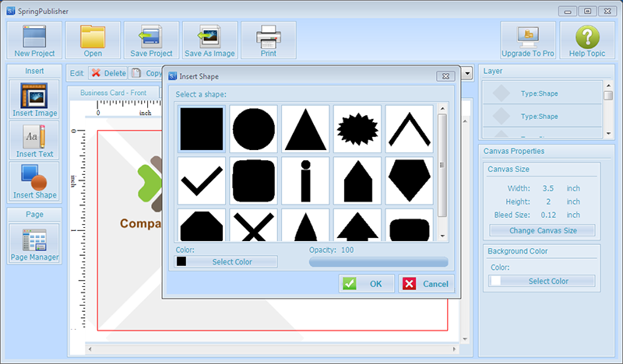623x364 pixels.
Task: Open a project with the Open folder icon
Action: coord(93,40)
